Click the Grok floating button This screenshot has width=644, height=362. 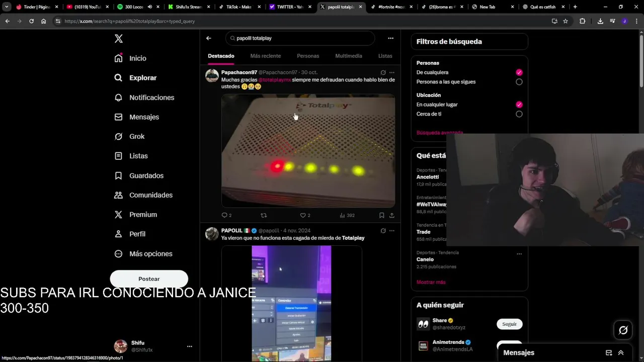tap(623, 330)
